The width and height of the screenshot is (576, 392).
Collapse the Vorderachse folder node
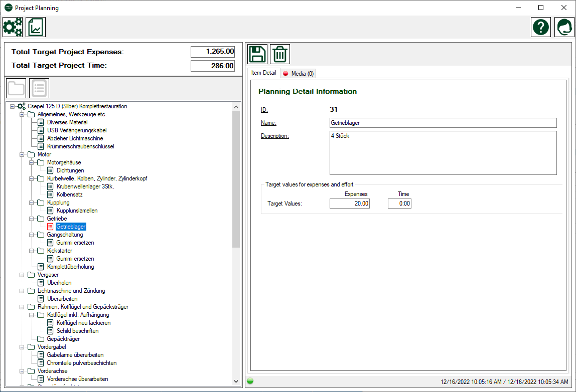pos(22,371)
